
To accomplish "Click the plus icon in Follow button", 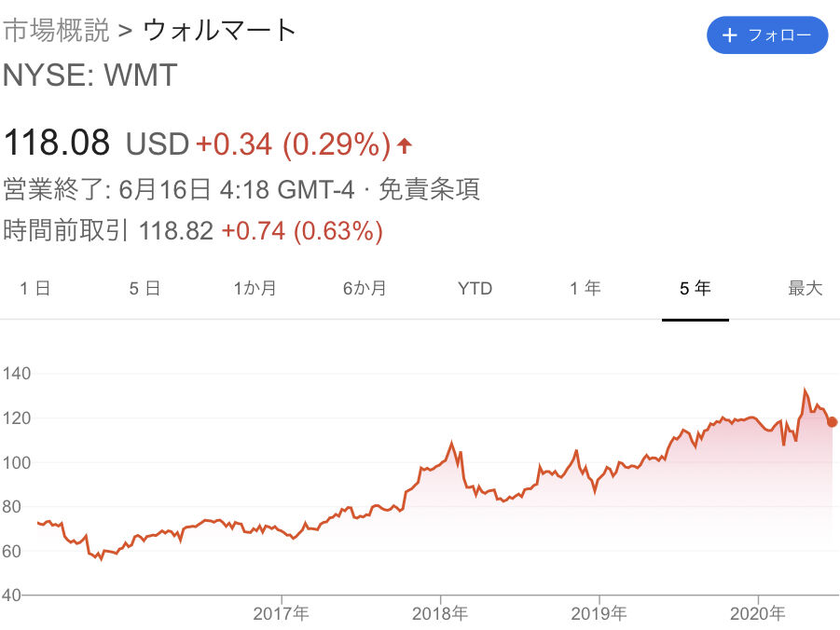I will pos(730,35).
